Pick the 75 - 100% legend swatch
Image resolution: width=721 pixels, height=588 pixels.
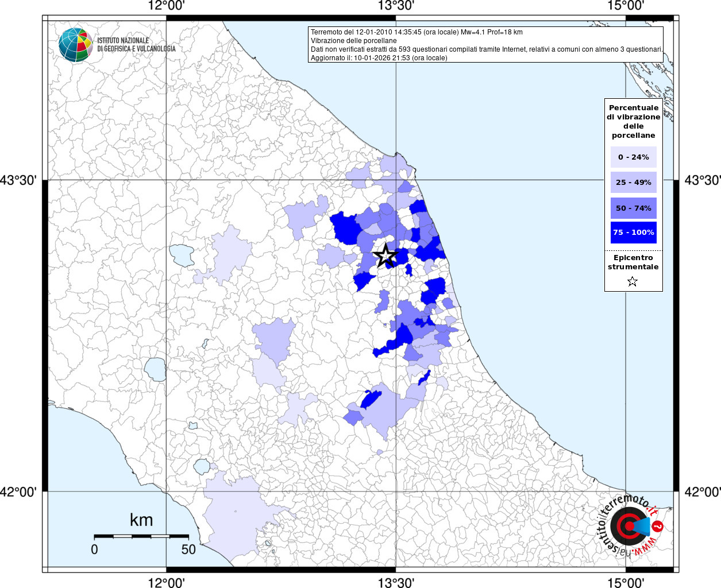pos(633,233)
